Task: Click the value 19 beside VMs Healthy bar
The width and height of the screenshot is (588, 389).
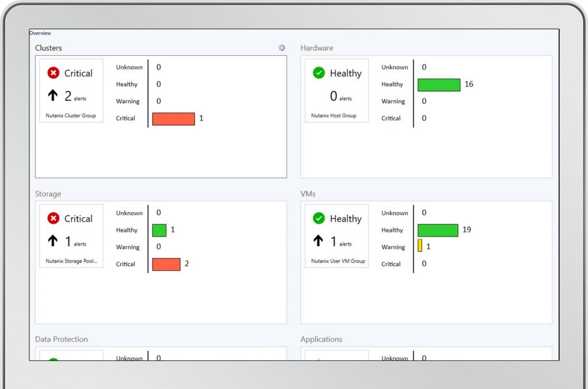Action: click(466, 229)
